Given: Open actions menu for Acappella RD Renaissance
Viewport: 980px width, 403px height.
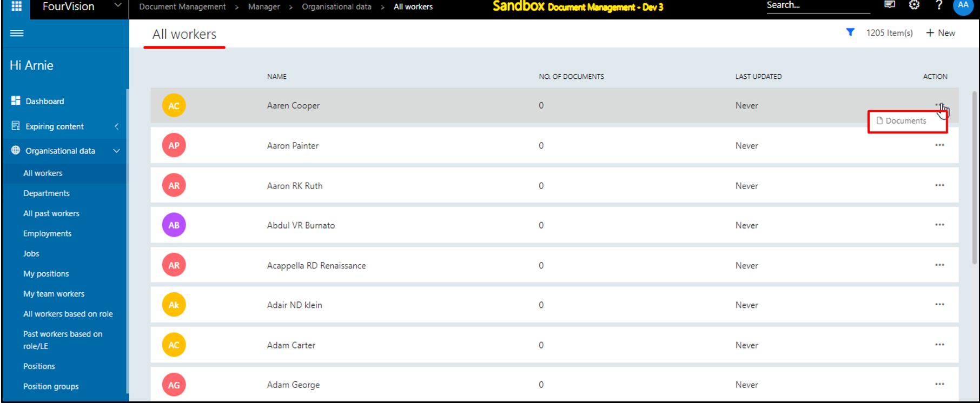Looking at the screenshot, I should pos(939,265).
